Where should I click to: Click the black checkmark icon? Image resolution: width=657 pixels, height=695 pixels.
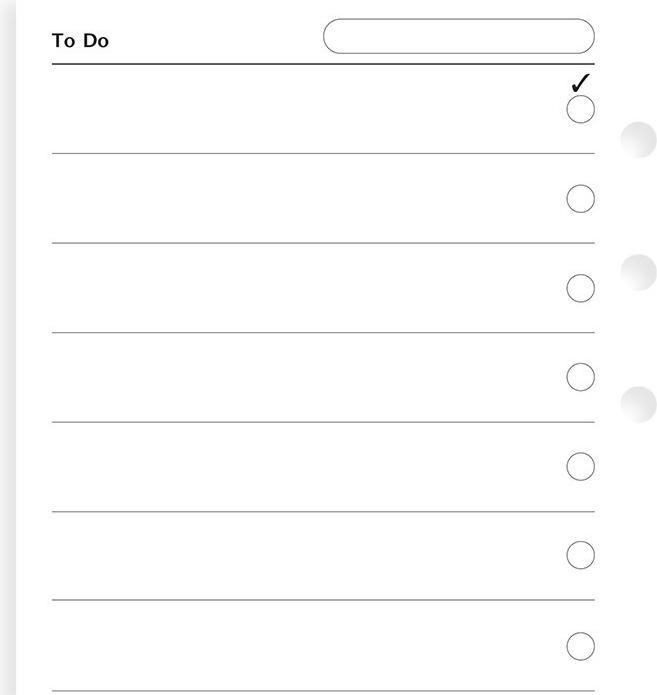click(x=581, y=83)
